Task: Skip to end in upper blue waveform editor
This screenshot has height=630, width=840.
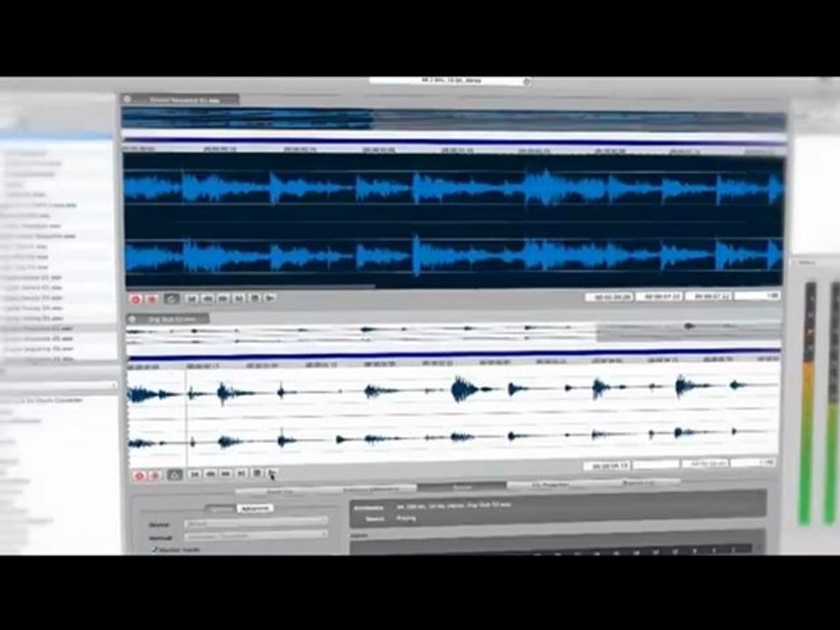Action: click(x=239, y=297)
